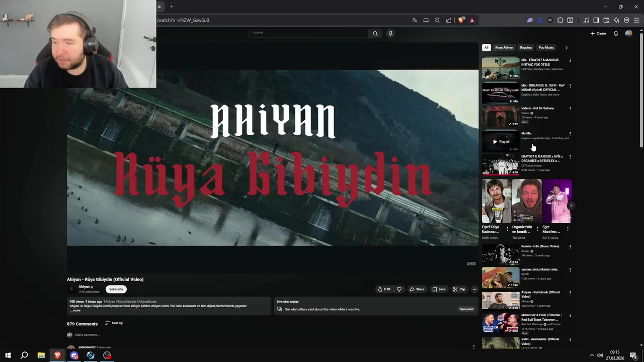Open Windows Start menu
The height and width of the screenshot is (362, 644).
[x=8, y=355]
